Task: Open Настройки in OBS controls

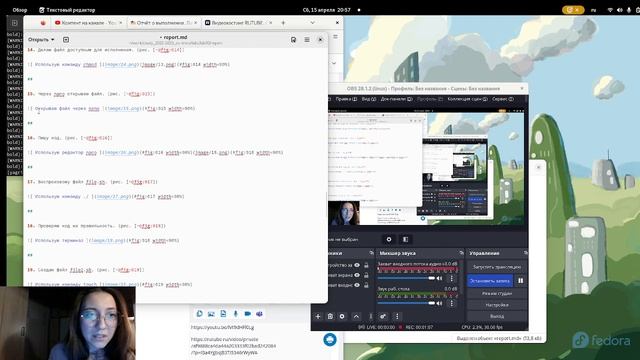Action: click(x=497, y=304)
